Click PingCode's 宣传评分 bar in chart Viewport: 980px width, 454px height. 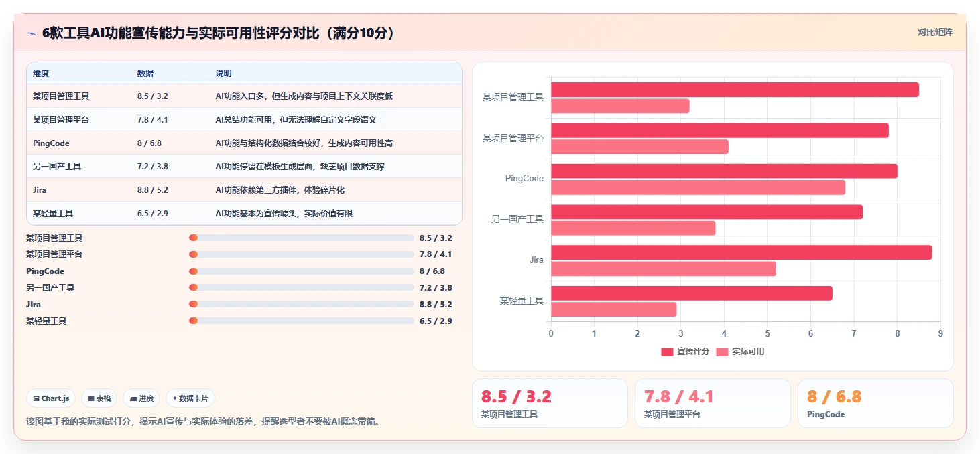[x=724, y=171]
